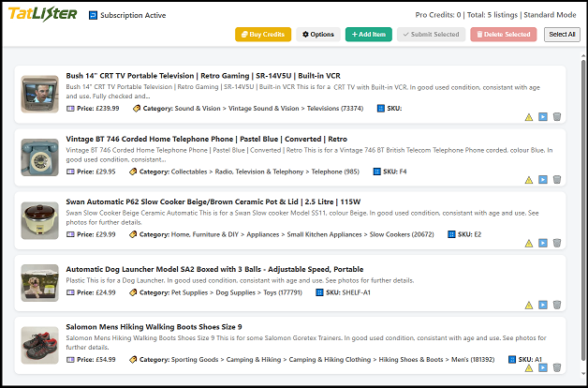Click the Submit Selected button
Image resolution: width=588 pixels, height=388 pixels.
[x=432, y=34]
